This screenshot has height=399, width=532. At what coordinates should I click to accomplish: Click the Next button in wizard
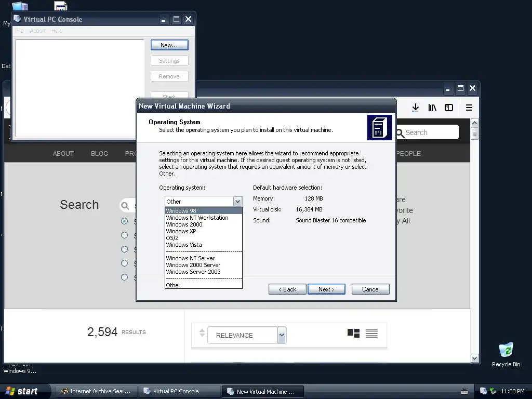pyautogui.click(x=326, y=289)
